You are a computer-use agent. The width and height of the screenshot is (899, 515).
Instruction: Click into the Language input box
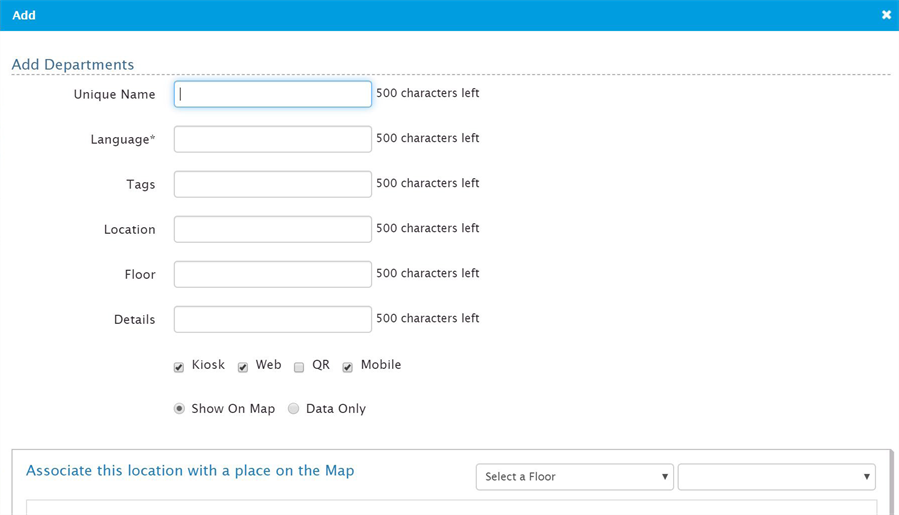click(x=273, y=139)
